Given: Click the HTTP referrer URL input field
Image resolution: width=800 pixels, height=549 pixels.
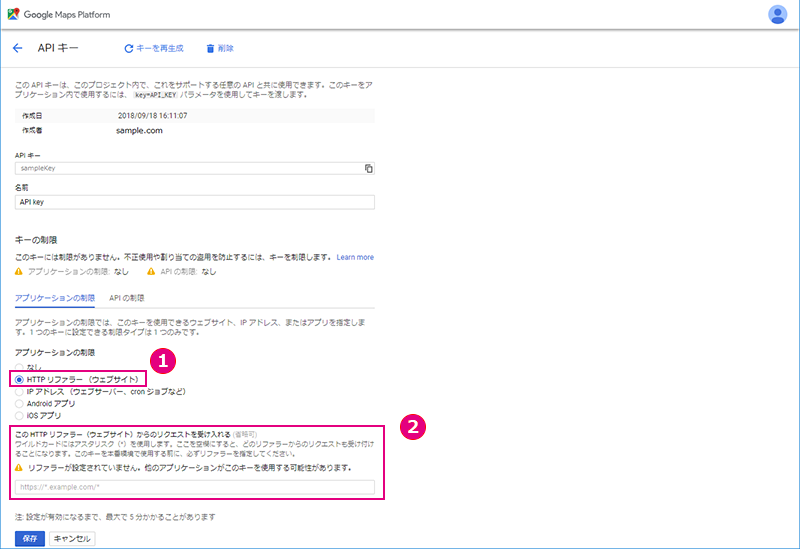Looking at the screenshot, I should pos(194,487).
